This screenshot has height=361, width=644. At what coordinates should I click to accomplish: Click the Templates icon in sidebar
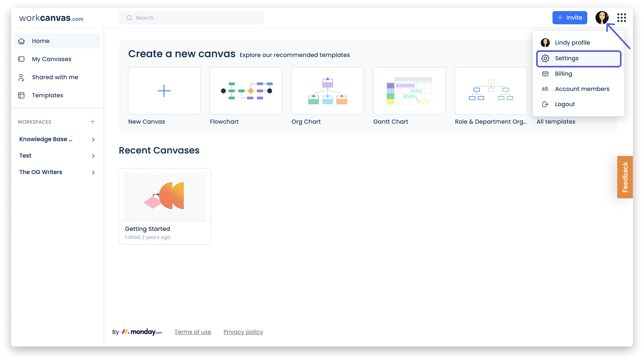[22, 95]
